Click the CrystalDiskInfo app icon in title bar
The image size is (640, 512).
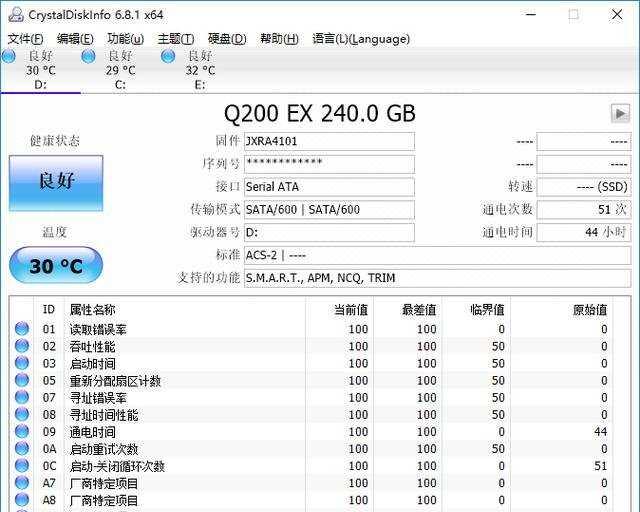coord(16,15)
